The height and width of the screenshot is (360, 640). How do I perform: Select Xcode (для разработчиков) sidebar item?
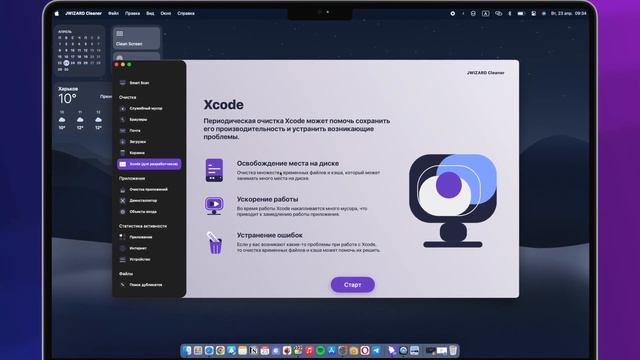pyautogui.click(x=149, y=164)
